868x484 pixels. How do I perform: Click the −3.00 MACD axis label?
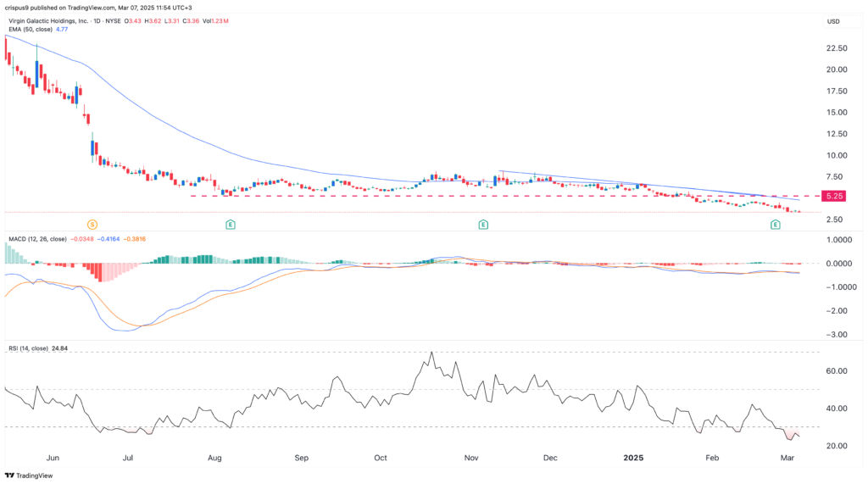[837, 335]
